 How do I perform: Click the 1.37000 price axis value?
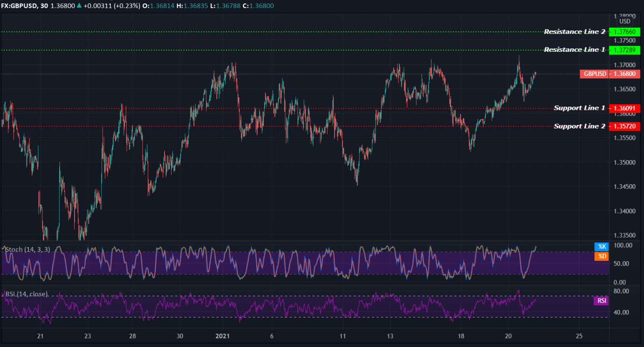[625, 65]
